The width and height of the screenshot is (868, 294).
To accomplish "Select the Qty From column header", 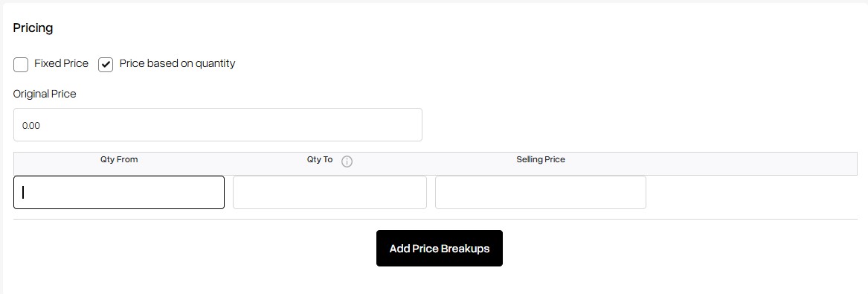I will click(x=119, y=159).
